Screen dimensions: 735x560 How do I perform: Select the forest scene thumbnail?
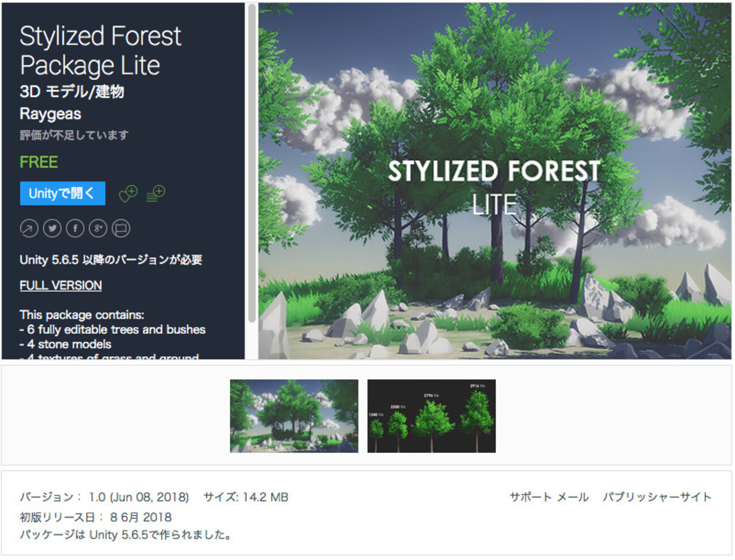point(294,416)
